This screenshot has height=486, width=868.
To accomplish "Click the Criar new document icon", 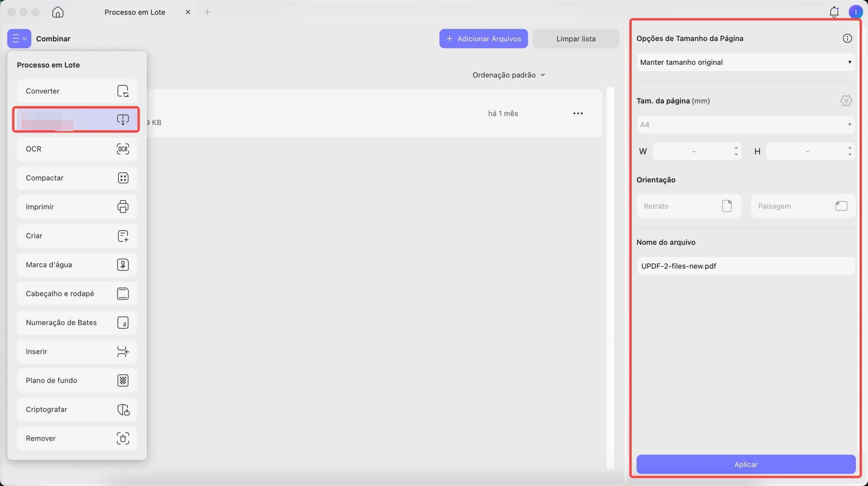I will [x=123, y=236].
